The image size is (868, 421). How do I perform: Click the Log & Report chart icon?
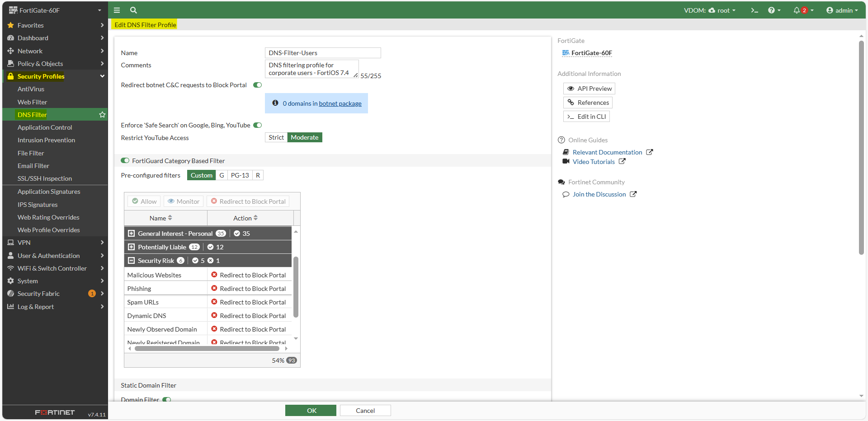point(11,307)
